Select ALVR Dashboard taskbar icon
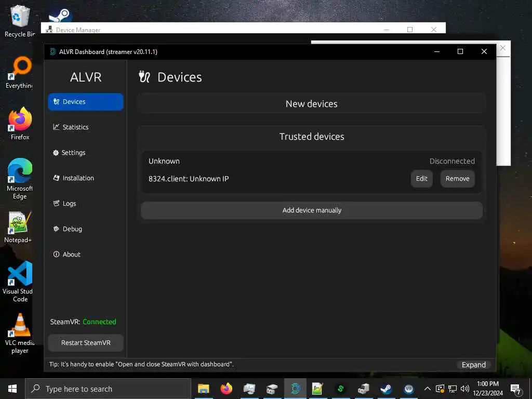The image size is (532, 399). 295,389
